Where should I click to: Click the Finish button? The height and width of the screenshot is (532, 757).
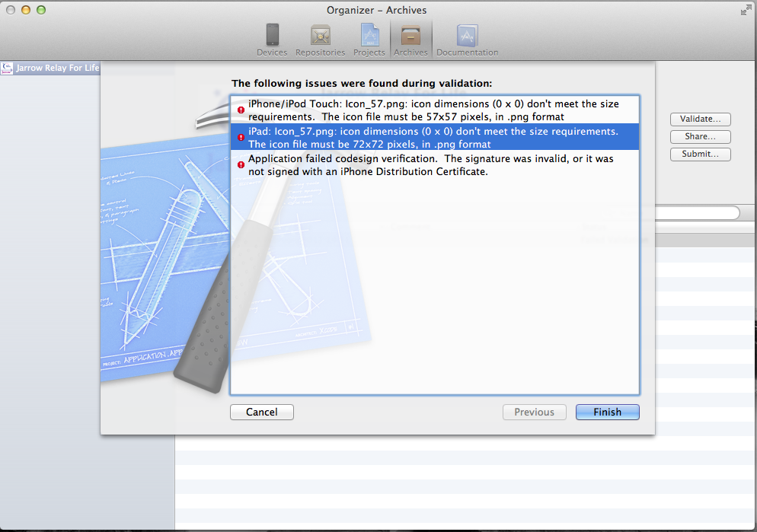click(x=607, y=412)
